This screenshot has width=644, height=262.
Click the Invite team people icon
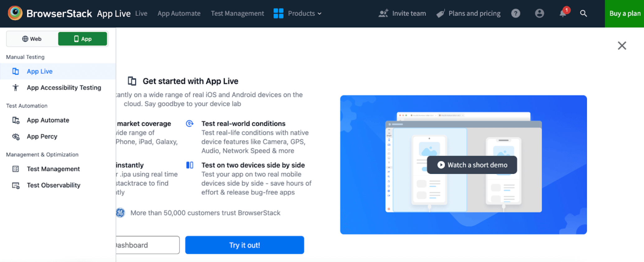[x=383, y=13]
